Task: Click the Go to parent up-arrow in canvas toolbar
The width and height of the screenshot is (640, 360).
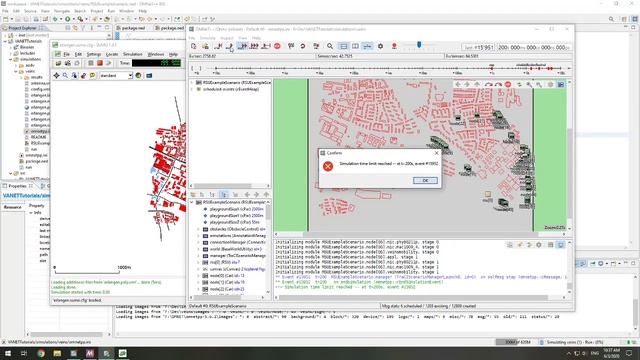Action: point(477,84)
